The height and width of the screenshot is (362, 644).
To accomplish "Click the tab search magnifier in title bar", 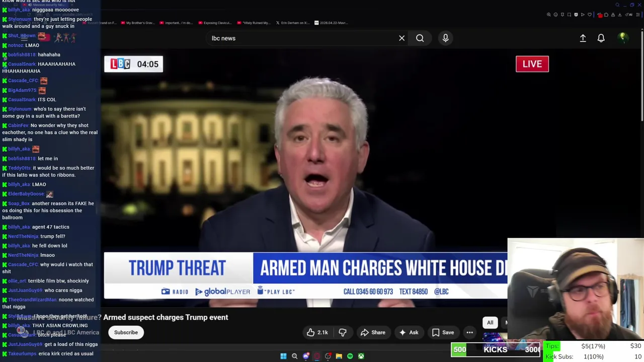I will (x=617, y=5).
